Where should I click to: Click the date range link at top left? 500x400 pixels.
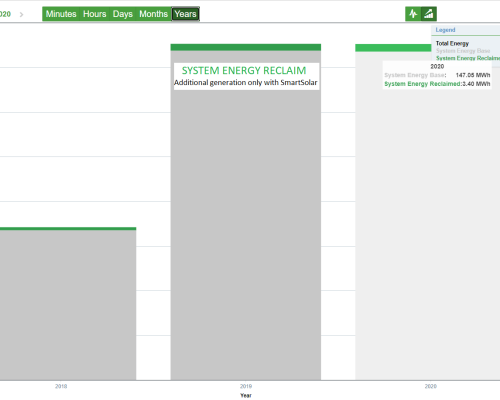tap(5, 14)
